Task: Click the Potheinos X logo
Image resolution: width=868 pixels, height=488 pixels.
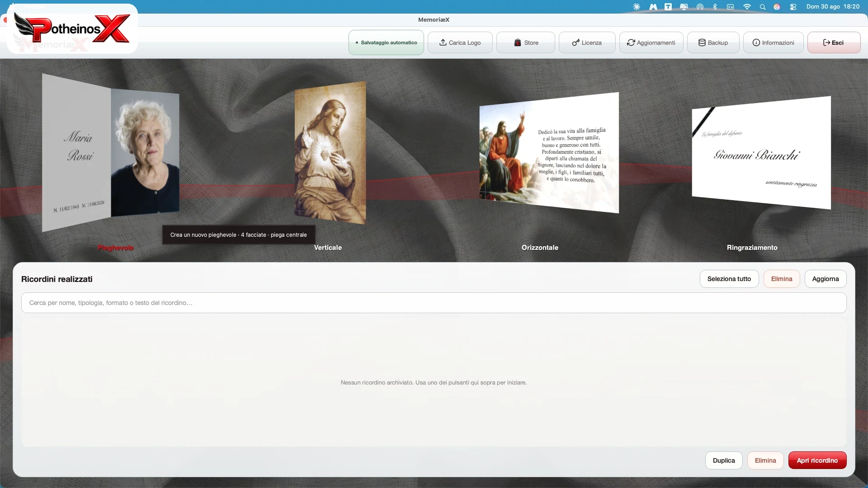Action: (x=72, y=29)
